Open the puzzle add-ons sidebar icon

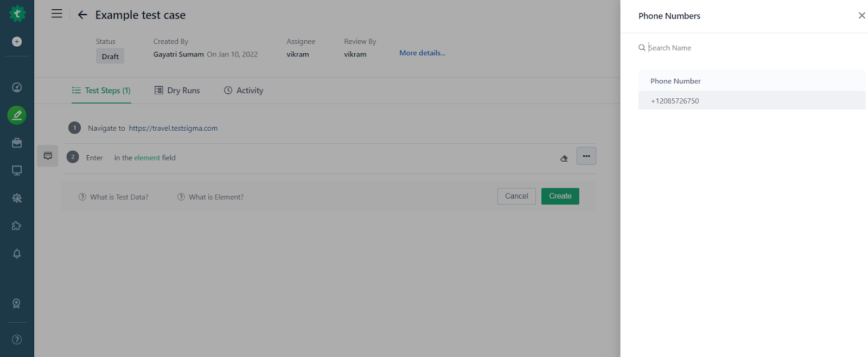tap(17, 226)
